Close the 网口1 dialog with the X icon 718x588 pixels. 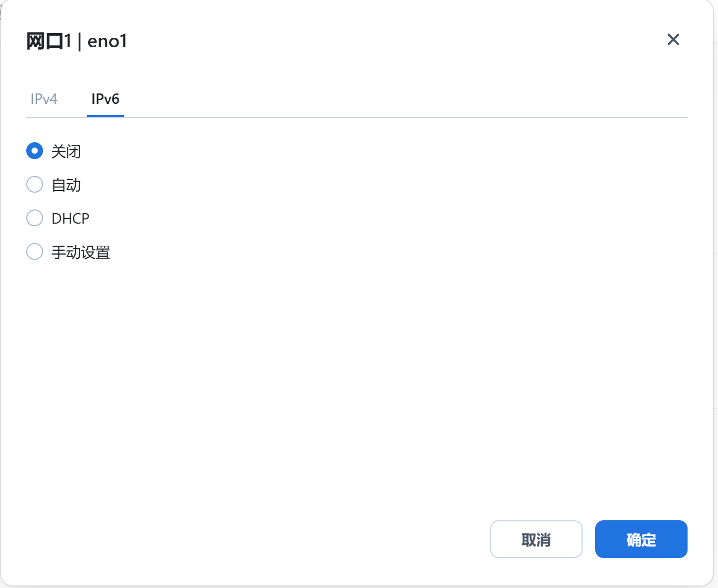coord(673,39)
